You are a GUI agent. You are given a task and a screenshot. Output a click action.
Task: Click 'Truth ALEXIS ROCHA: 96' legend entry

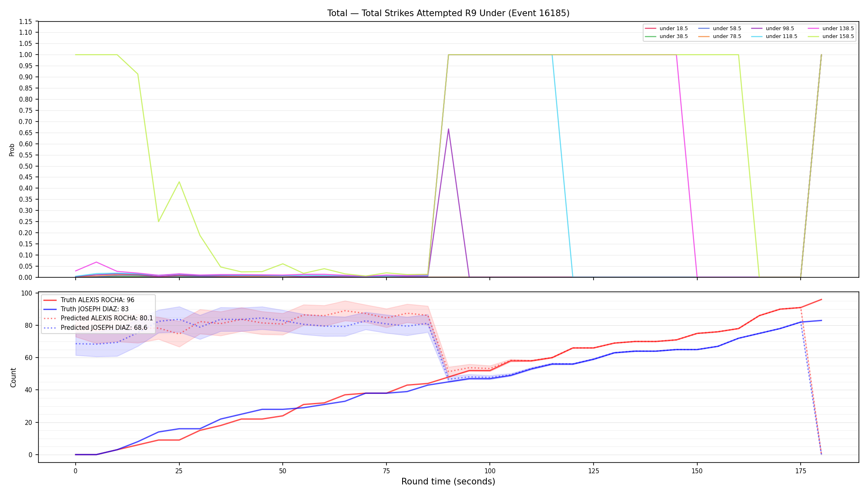(x=89, y=300)
